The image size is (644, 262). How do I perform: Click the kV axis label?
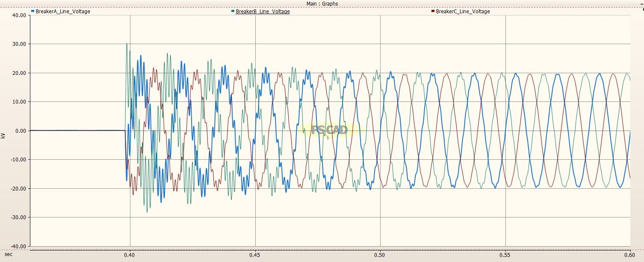pyautogui.click(x=4, y=136)
